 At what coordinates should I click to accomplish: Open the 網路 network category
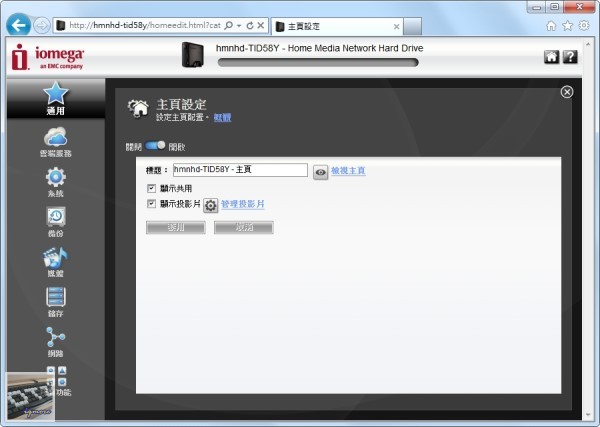pos(56,342)
